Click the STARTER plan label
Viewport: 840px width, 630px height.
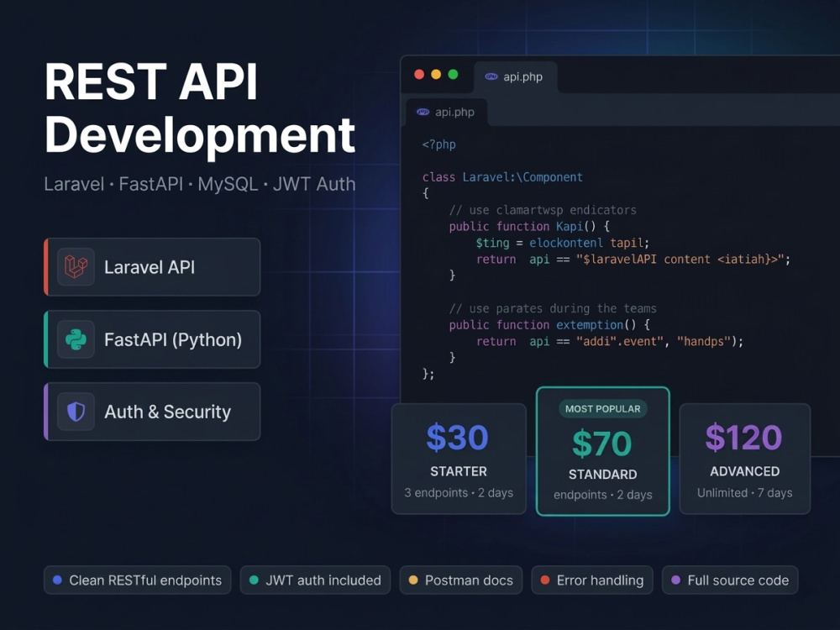(459, 471)
